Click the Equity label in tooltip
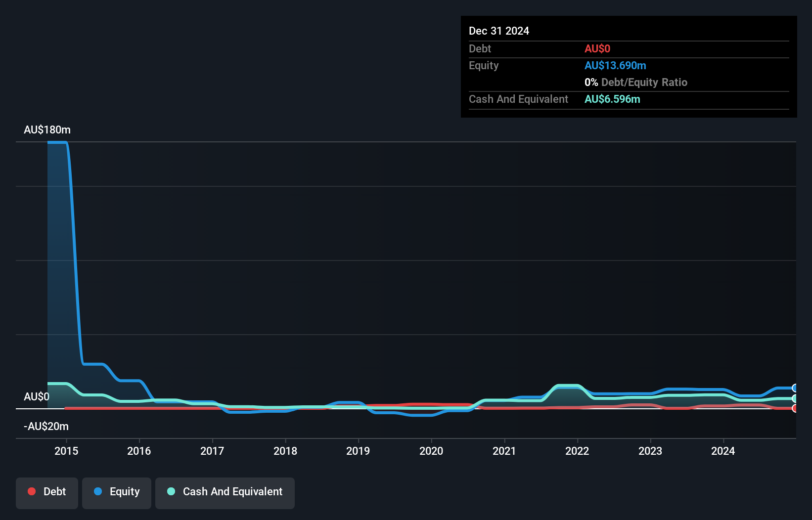 (484, 66)
